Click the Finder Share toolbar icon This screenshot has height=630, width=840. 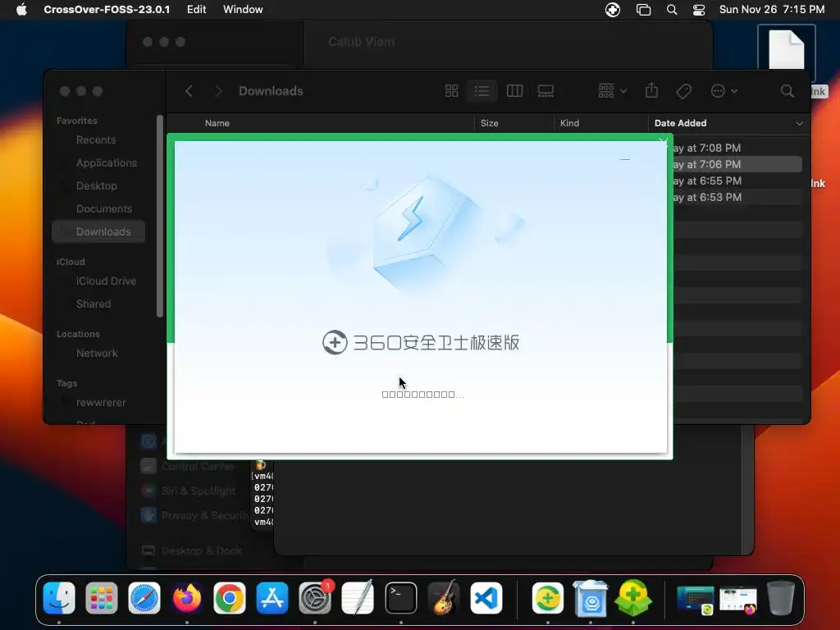coord(651,90)
